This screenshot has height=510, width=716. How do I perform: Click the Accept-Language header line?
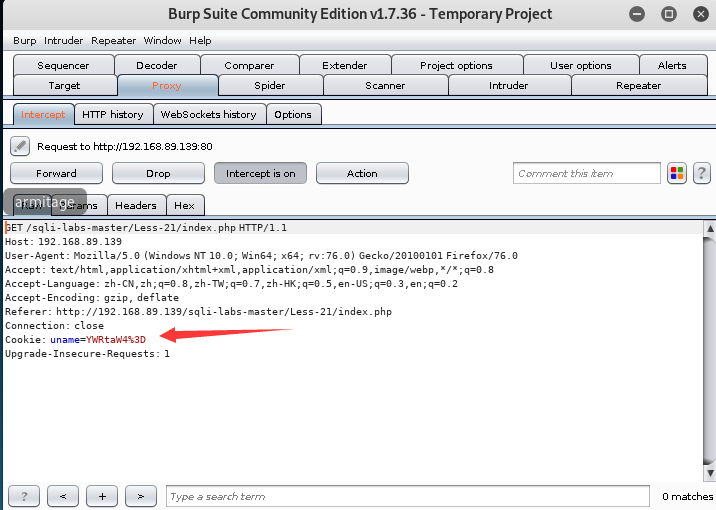coord(231,284)
